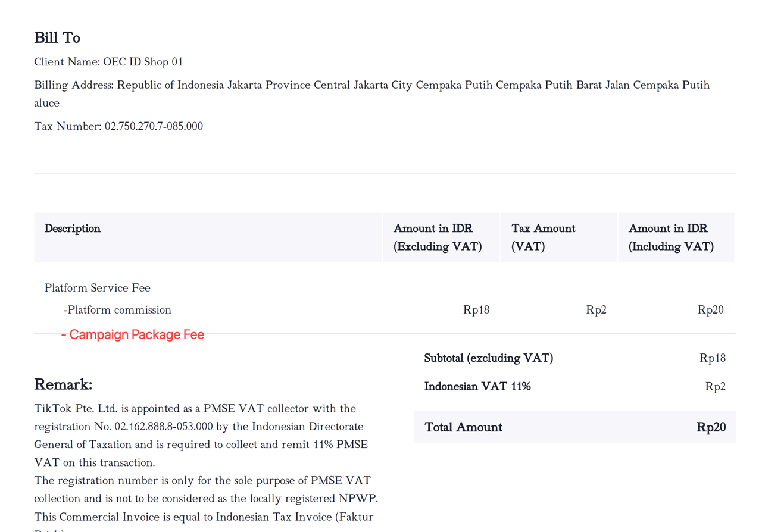
Task: Click the red Campaign Package Fee annotation
Action: point(133,334)
